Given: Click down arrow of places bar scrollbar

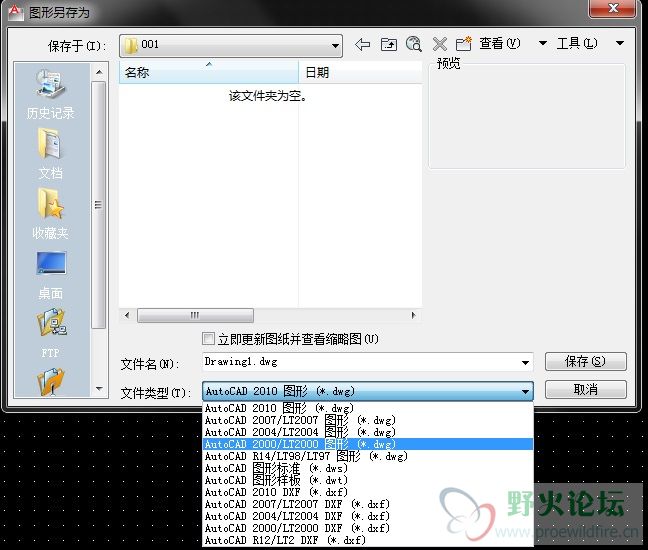Looking at the screenshot, I should pos(99,388).
